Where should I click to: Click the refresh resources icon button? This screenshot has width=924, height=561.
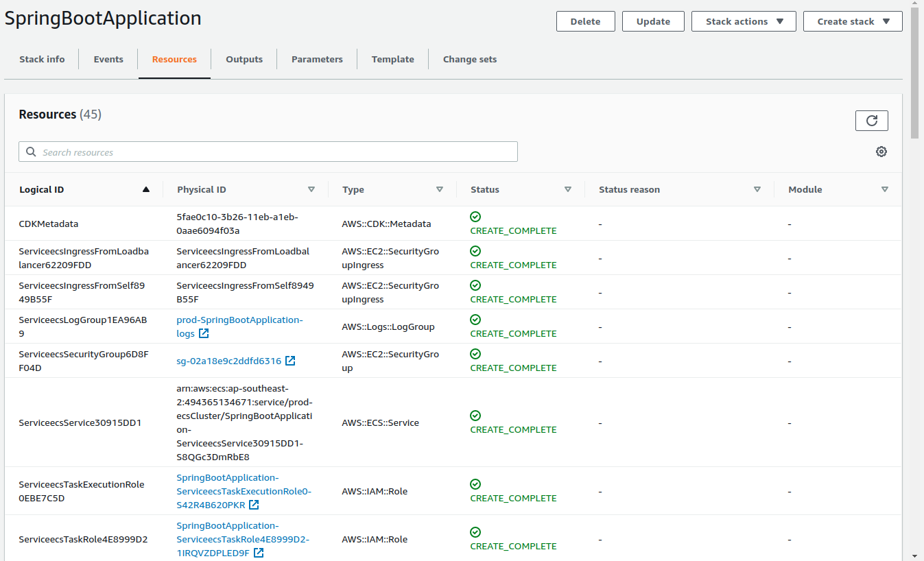(871, 121)
